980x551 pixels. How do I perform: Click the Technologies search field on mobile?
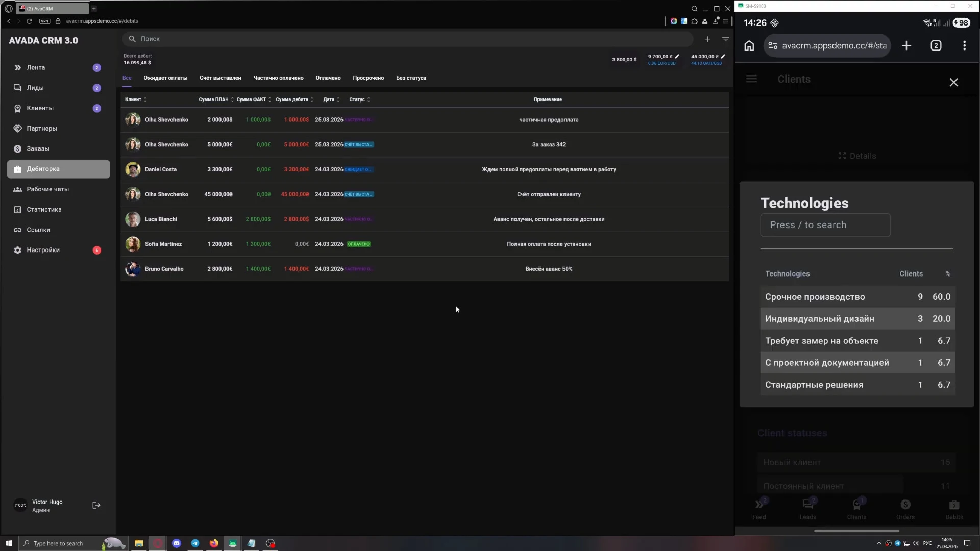tap(825, 225)
